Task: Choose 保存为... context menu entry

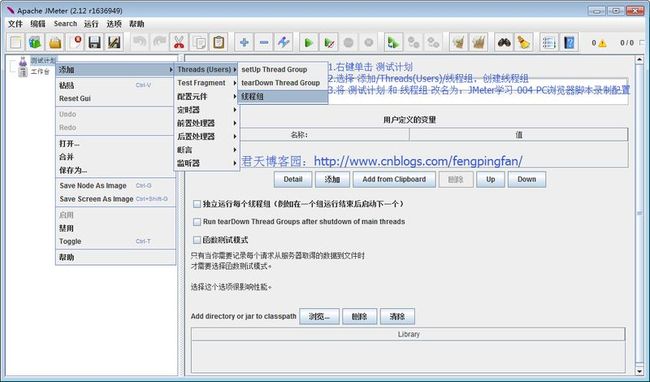Action: pyautogui.click(x=115, y=170)
